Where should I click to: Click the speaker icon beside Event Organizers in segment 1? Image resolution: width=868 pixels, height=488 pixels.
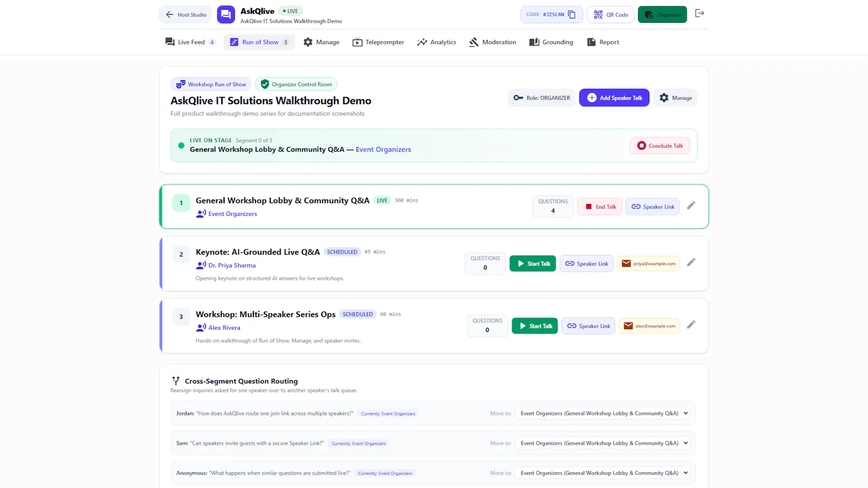(x=201, y=214)
